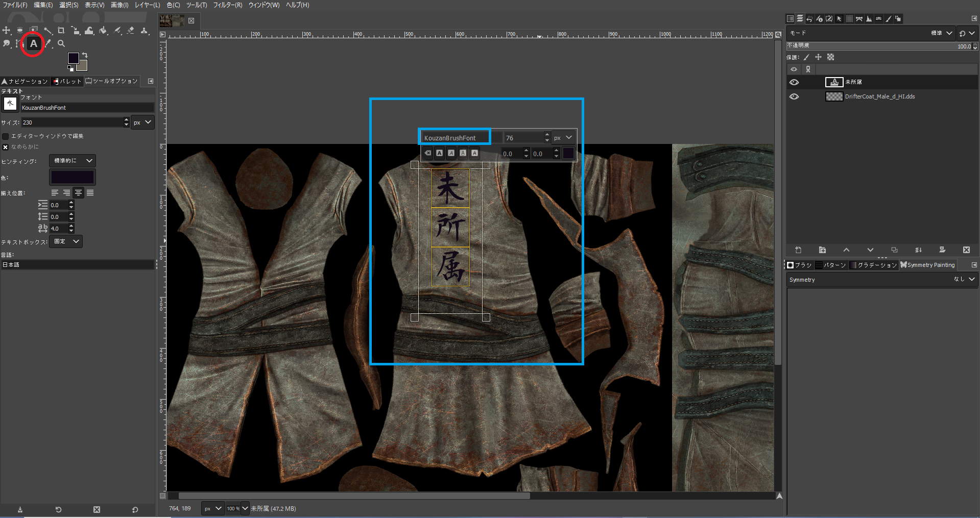Reset colors to default black and white
Viewport: 980px width, 518px height.
point(70,68)
